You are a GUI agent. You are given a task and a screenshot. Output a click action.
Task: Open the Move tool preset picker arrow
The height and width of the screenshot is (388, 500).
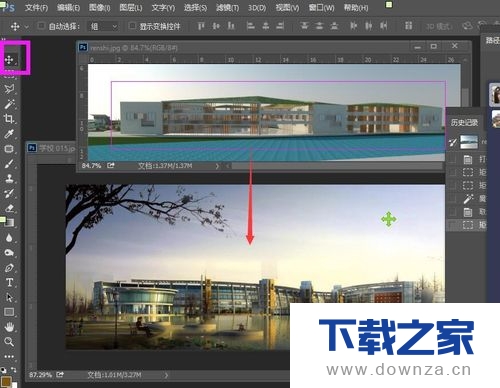[27, 26]
